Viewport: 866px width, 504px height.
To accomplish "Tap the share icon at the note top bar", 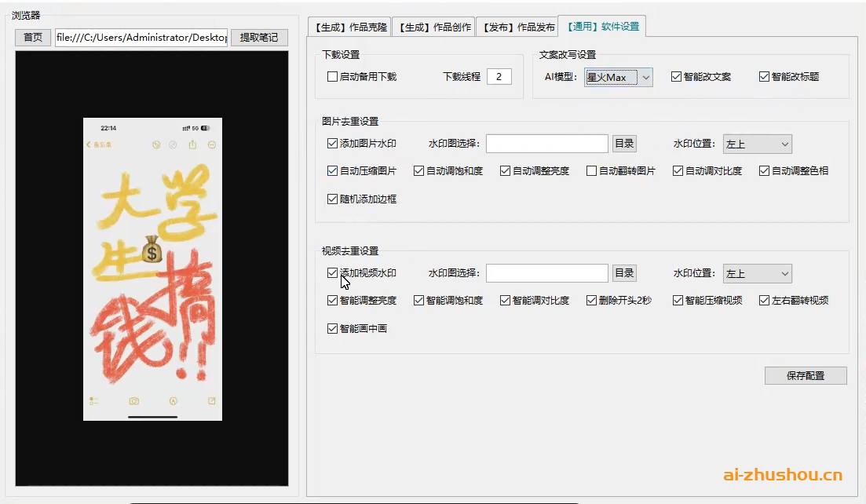I will (x=192, y=144).
